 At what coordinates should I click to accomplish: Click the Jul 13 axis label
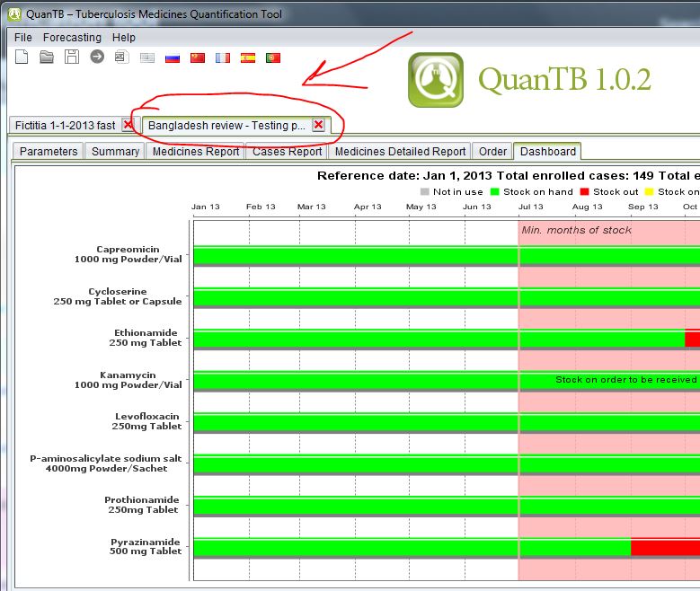531,207
